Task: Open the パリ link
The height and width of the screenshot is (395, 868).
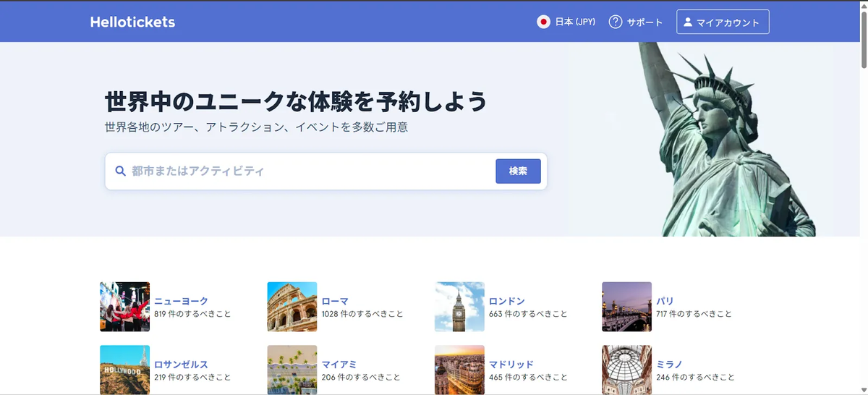Action: click(665, 301)
